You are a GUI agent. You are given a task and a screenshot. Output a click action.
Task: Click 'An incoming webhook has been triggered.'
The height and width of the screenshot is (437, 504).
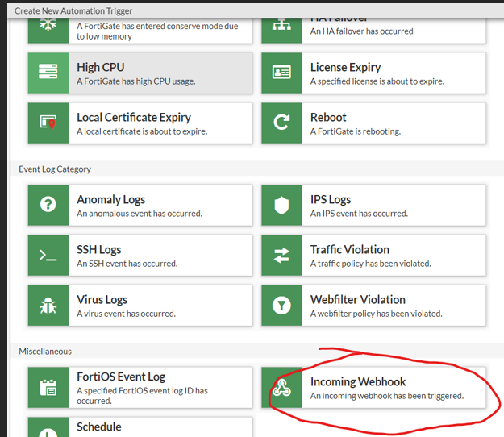click(x=387, y=396)
